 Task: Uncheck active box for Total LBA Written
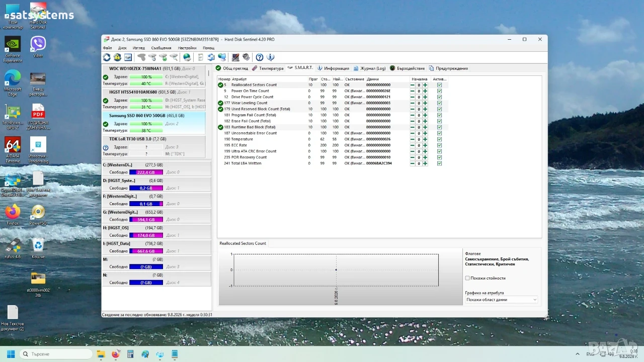(x=440, y=163)
